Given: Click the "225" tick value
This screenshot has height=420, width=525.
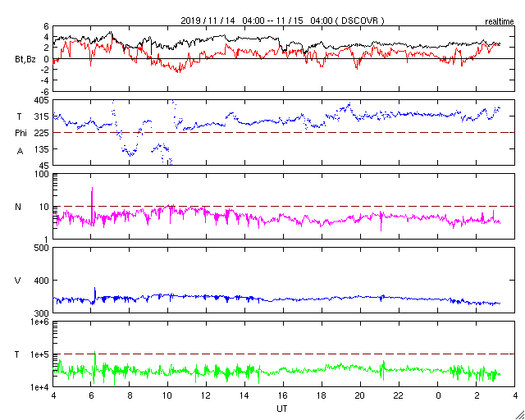Looking at the screenshot, I should [42, 133].
